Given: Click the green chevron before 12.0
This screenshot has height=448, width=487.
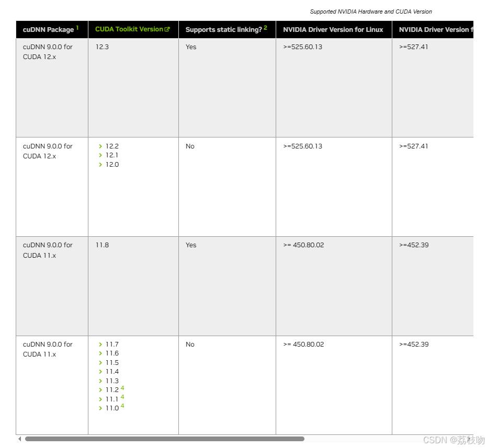Looking at the screenshot, I should [x=100, y=165].
